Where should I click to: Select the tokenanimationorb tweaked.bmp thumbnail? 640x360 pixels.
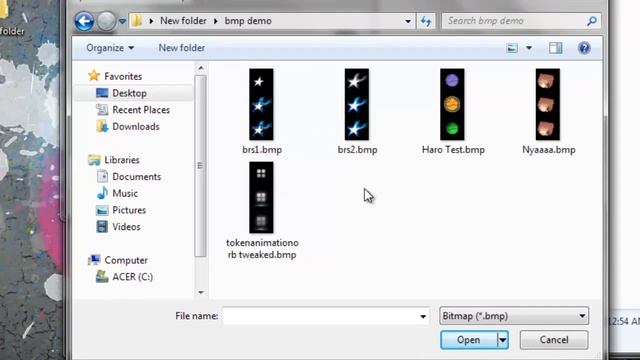coord(261,198)
